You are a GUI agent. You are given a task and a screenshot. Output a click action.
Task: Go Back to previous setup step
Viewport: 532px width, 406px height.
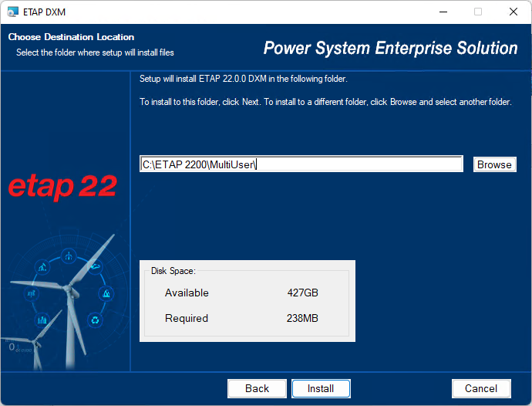(257, 388)
